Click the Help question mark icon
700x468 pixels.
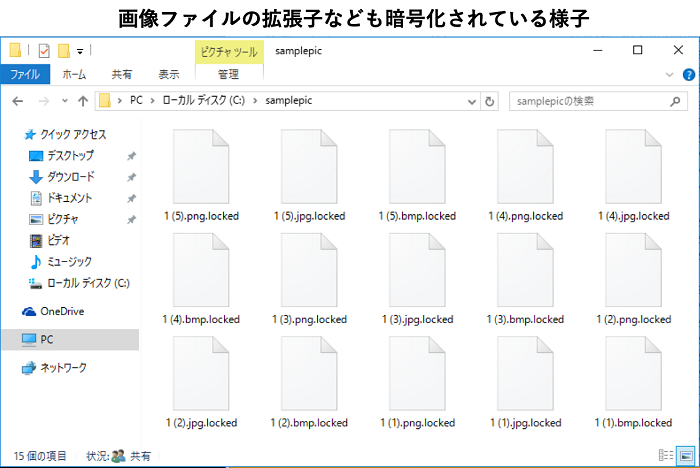[689, 75]
